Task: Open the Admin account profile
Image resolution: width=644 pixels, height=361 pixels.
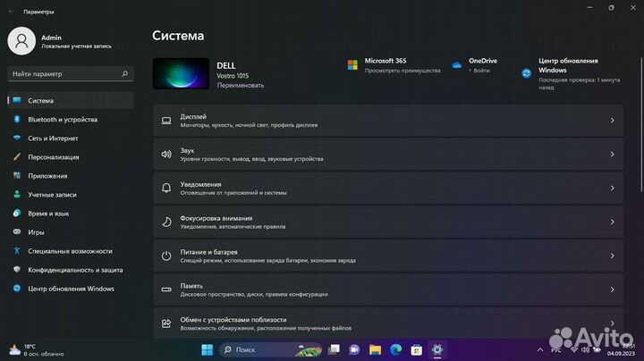Action: pos(60,41)
